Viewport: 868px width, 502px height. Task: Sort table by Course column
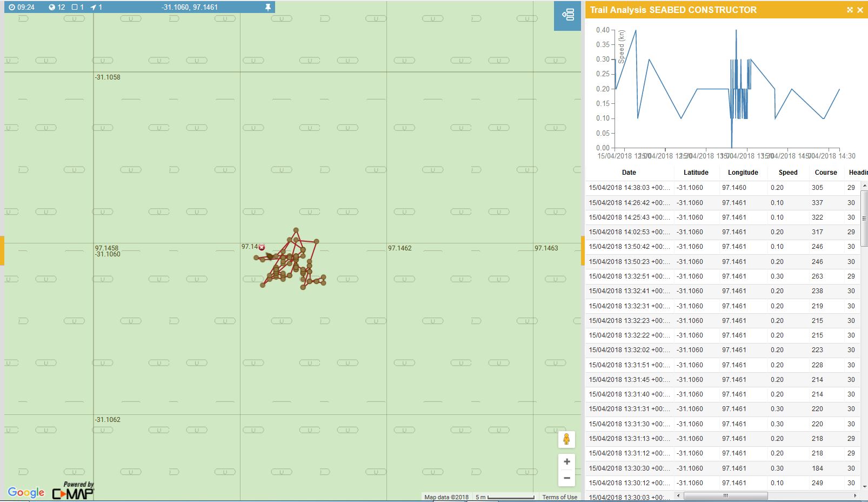click(x=826, y=173)
